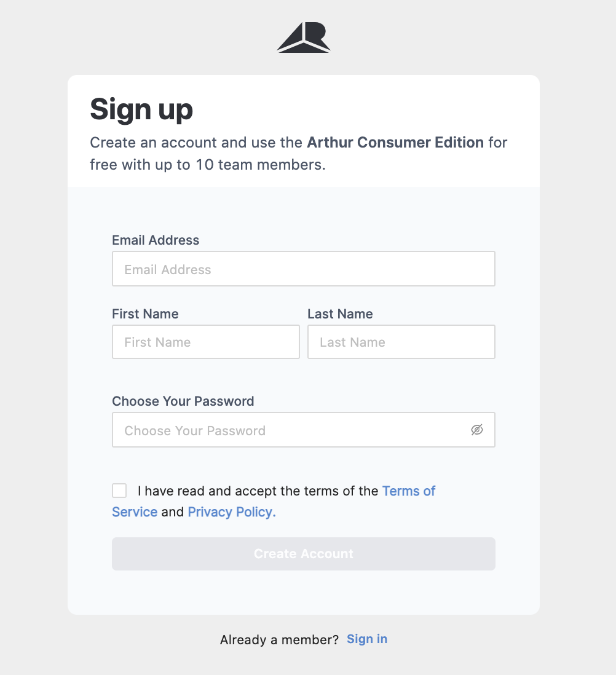Focus the Choose Your Password field
This screenshot has width=616, height=675.
click(289, 430)
